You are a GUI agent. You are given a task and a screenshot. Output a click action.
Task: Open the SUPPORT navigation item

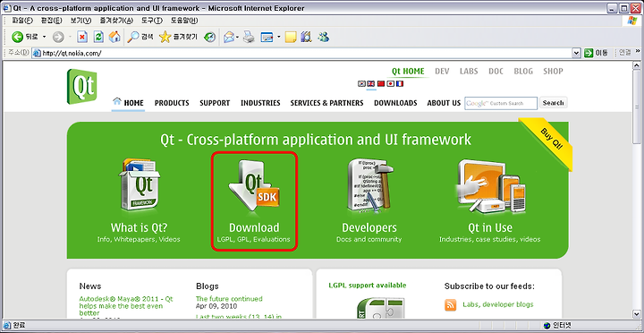[x=215, y=103]
